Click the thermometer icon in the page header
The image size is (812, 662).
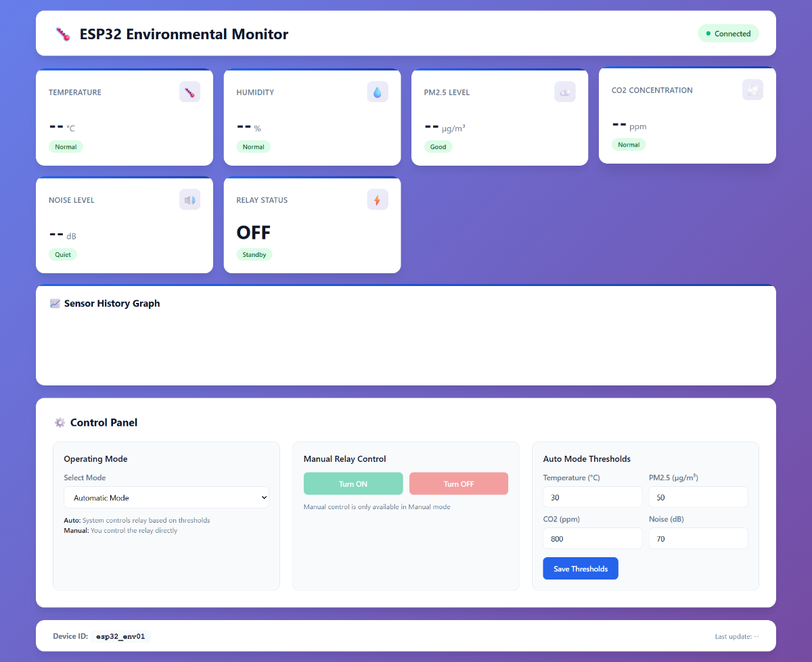pos(63,34)
